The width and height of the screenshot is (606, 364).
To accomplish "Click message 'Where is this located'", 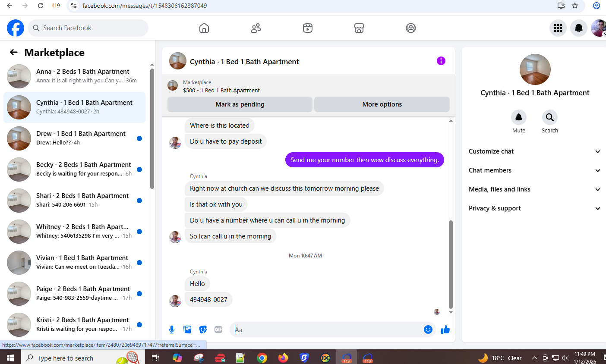I will (220, 126).
